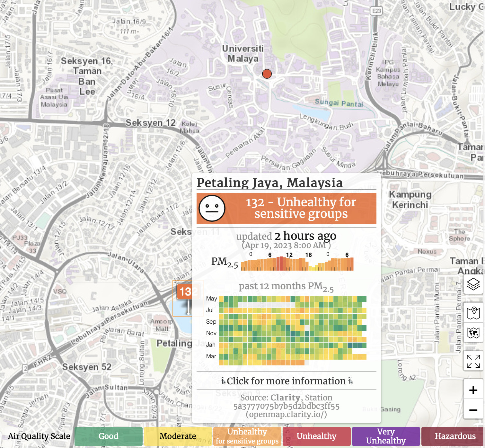
Task: Zoom in with the plus button
Action: (473, 390)
